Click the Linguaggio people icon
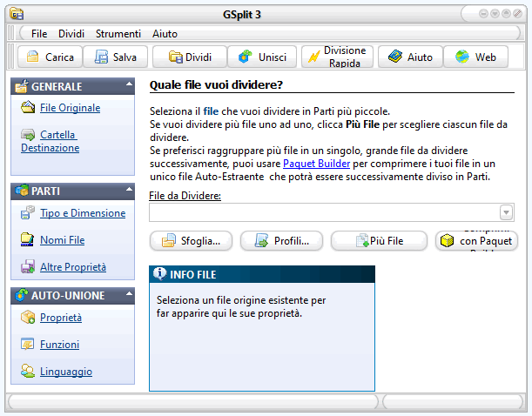The image size is (532, 416). coord(28,371)
